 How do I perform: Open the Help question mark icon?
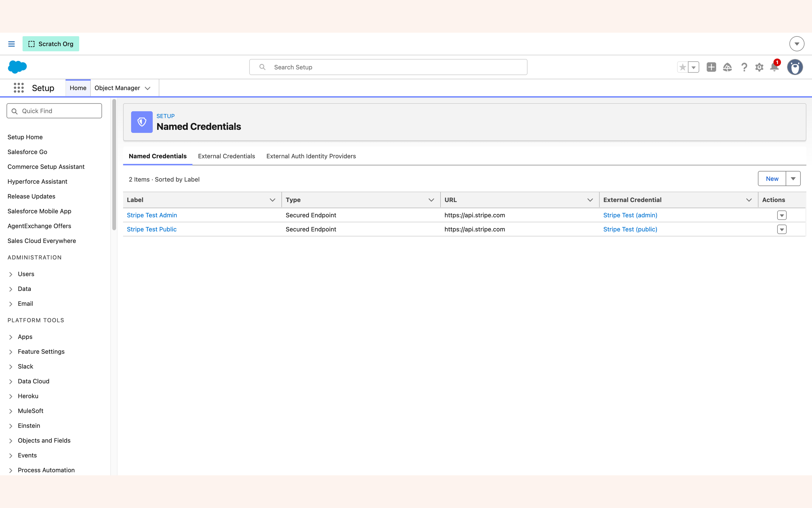[x=744, y=67]
